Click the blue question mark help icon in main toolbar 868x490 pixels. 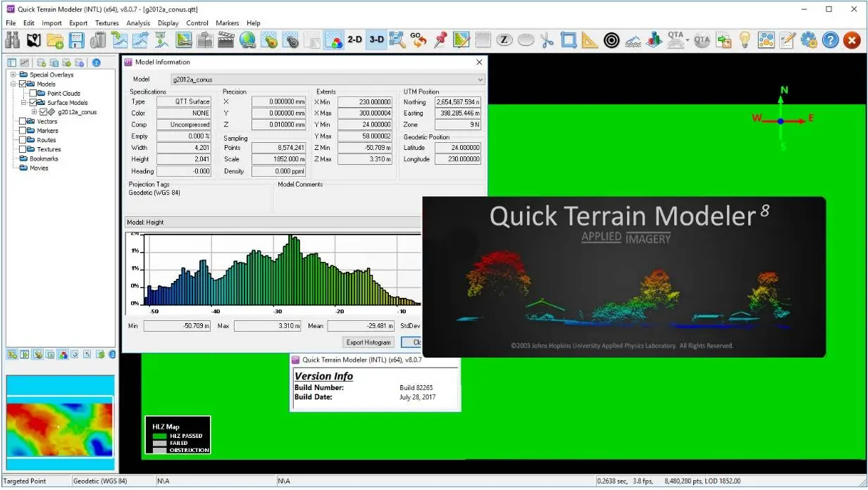(x=831, y=40)
